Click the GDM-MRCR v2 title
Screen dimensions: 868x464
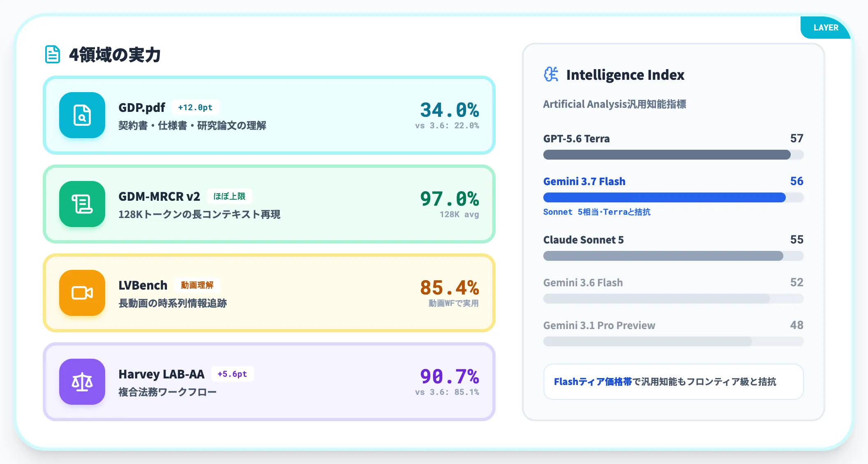(159, 196)
